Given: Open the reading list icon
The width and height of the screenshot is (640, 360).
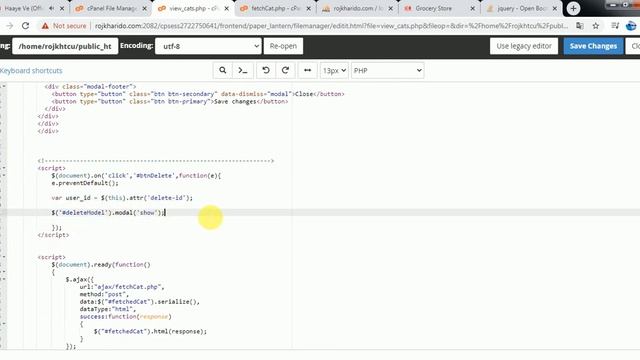Looking at the screenshot, I should (x=615, y=26).
